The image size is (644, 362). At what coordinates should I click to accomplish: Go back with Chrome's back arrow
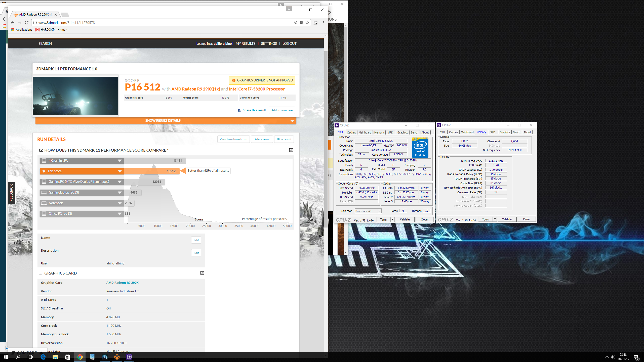(13, 23)
